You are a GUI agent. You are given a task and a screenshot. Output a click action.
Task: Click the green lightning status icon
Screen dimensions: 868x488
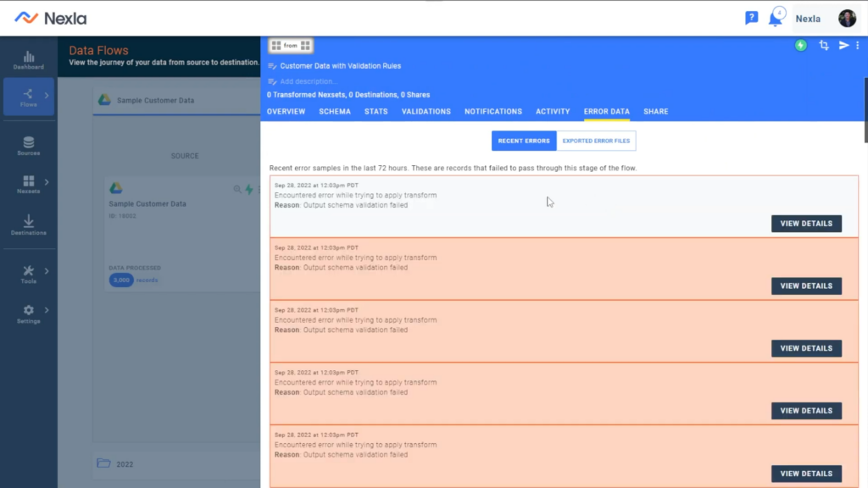point(801,46)
